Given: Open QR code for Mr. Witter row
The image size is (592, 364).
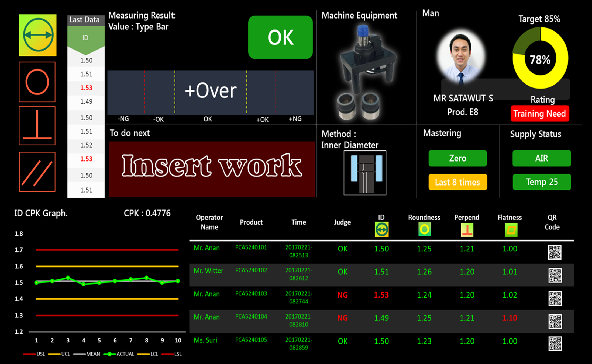Looking at the screenshot, I should (555, 275).
